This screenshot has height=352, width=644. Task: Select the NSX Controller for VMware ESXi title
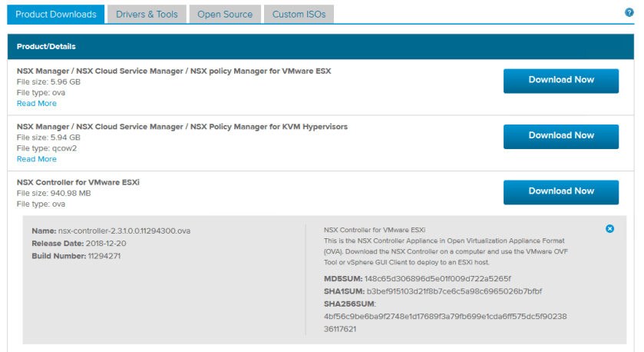(78, 182)
